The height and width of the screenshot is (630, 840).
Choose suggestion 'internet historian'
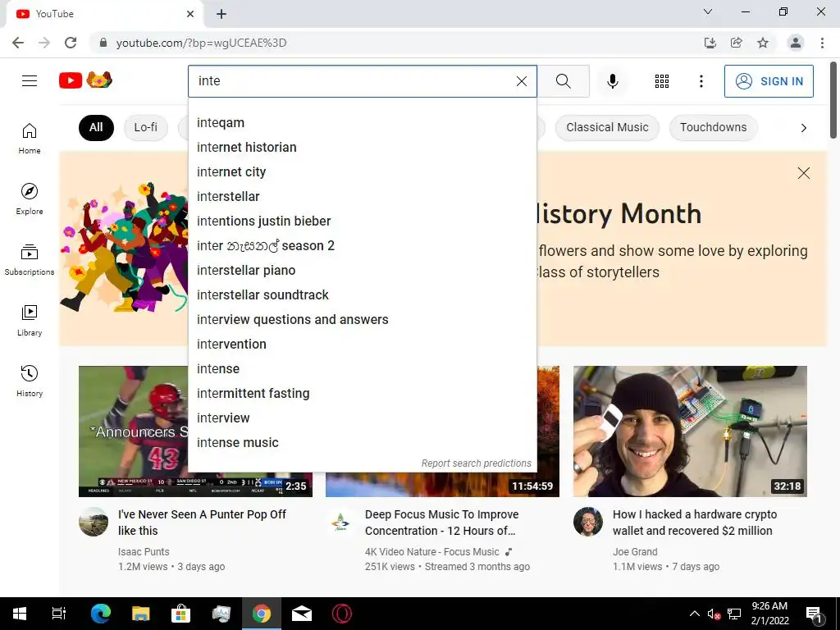[362, 148]
